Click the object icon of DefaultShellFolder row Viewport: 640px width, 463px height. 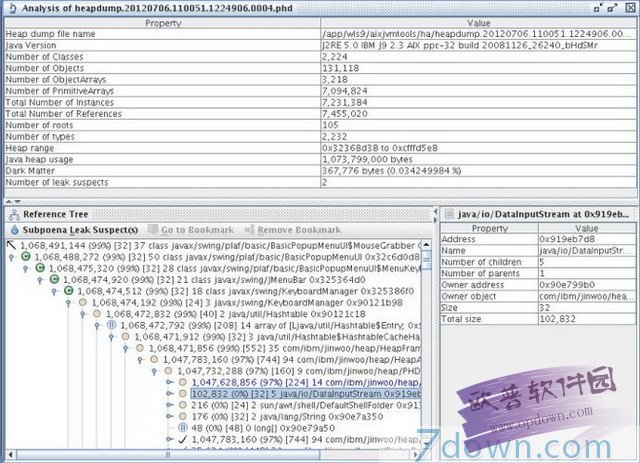(183, 405)
